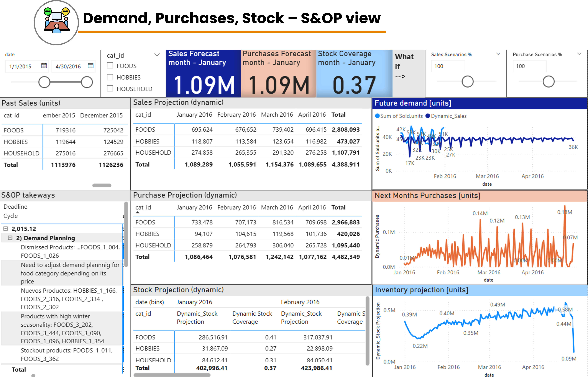Click the Sales Scenarios % slider handle
Screen dimensions: 588x377
[x=467, y=82]
